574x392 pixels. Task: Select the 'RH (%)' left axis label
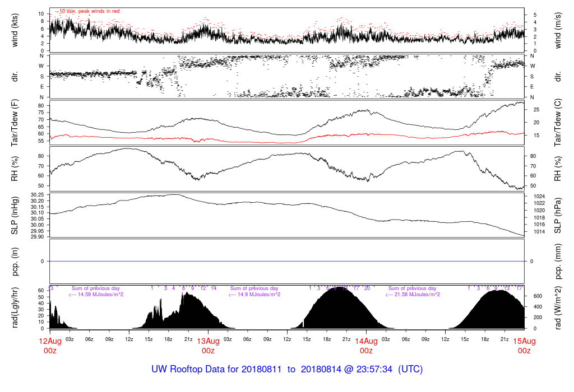(x=15, y=169)
